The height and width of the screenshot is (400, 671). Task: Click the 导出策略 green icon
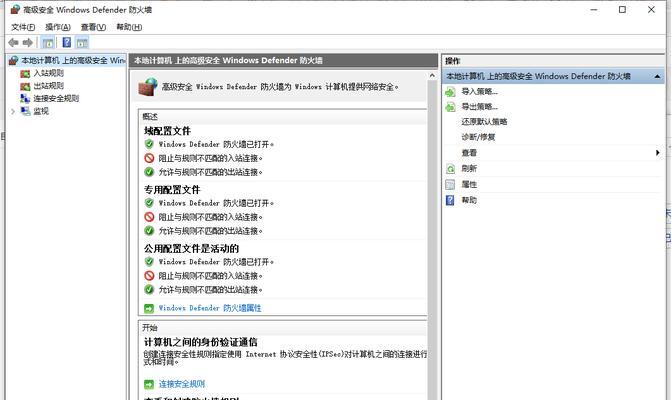(450, 107)
